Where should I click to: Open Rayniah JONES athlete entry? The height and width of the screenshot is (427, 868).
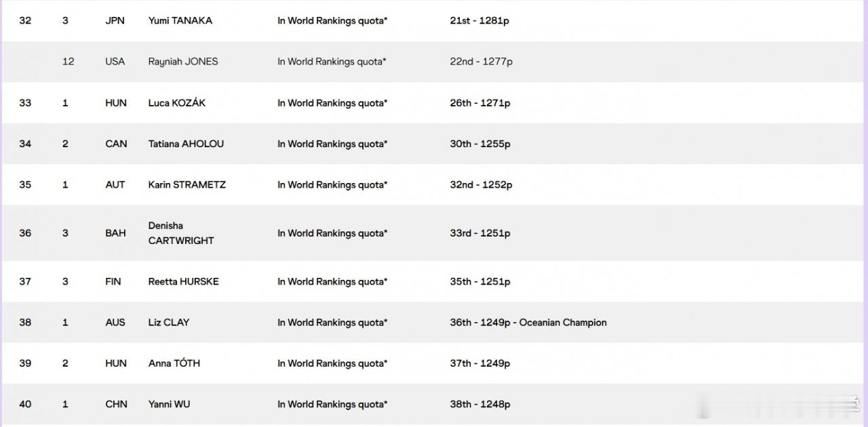[x=183, y=61]
